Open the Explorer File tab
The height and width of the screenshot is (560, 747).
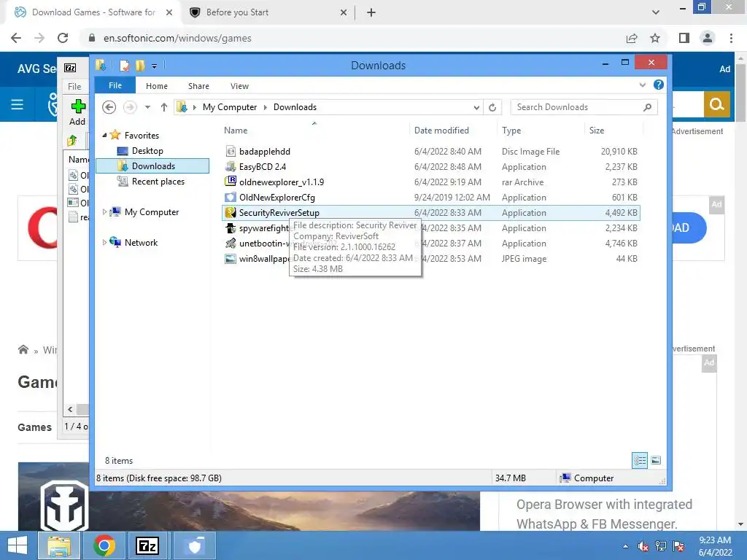coord(115,85)
